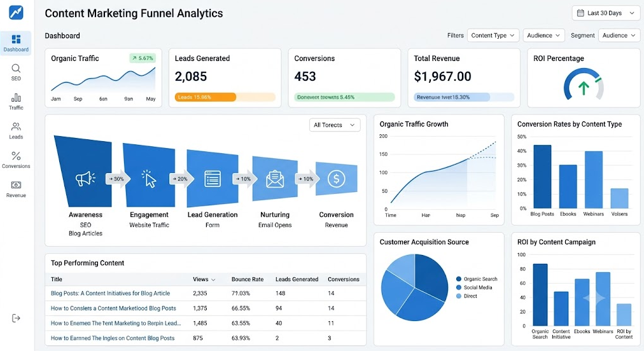The image size is (644, 351).
Task: Click the $1,967.00 total revenue value
Action: coord(442,76)
